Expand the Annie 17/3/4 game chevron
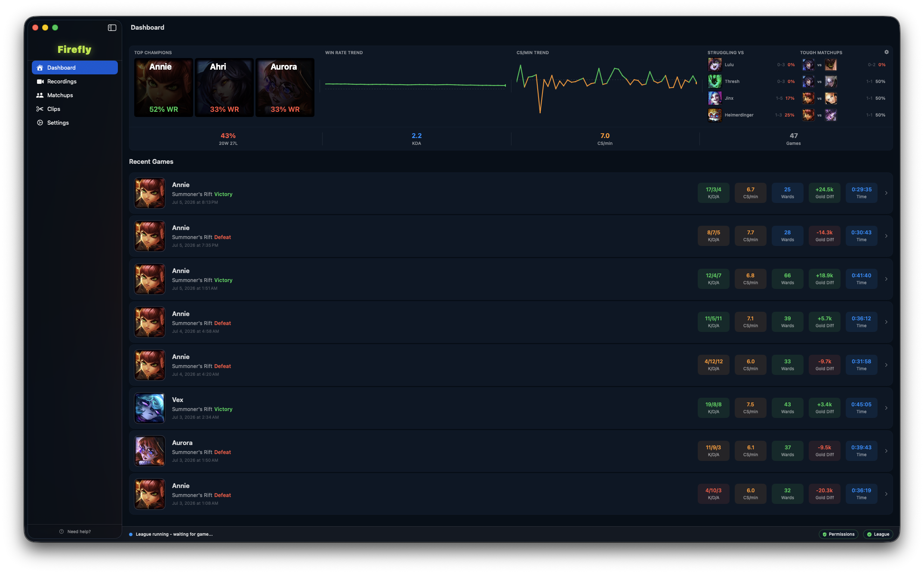The width and height of the screenshot is (924, 574). (886, 193)
